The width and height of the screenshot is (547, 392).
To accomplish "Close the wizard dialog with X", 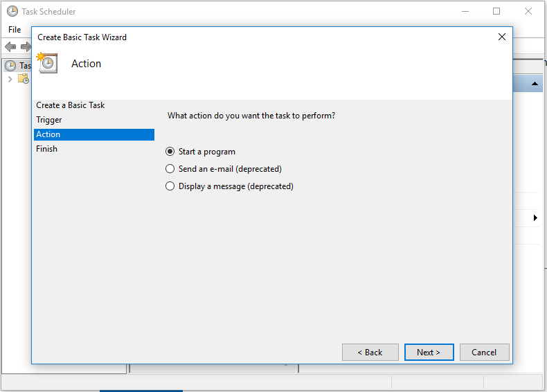I will coord(502,37).
